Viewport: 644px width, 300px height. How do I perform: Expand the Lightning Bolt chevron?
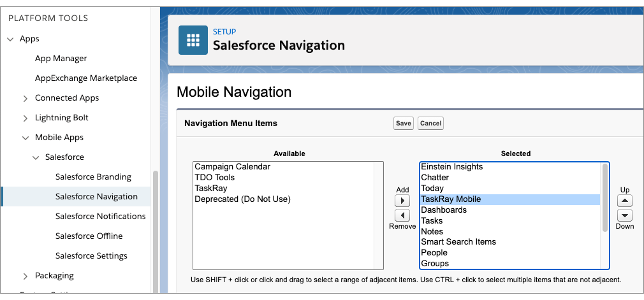coord(26,118)
